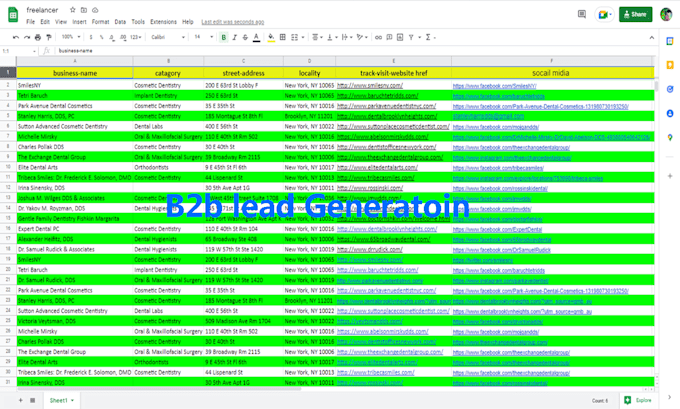680x409 pixels.
Task: Click the move-to-folder icon
Action: pos(84,10)
